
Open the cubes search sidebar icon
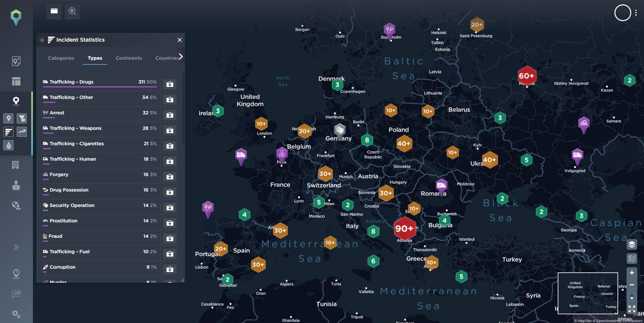click(x=16, y=205)
